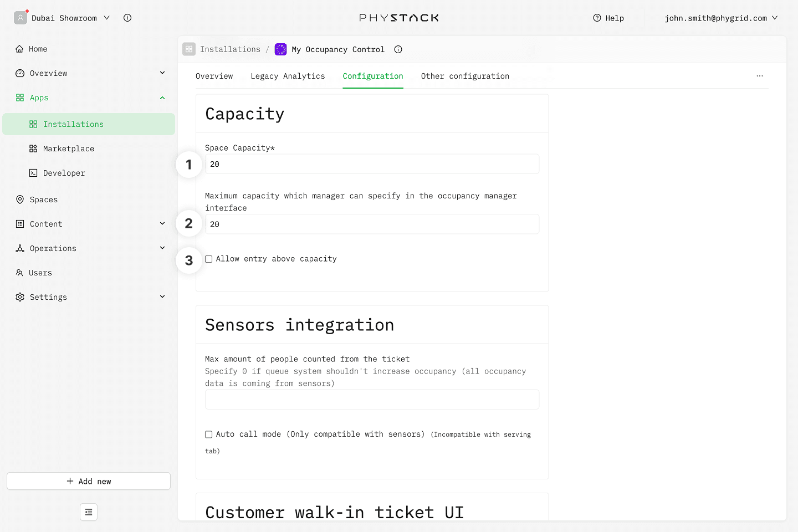Expand the Overview sidebar section
This screenshot has height=532, width=798.
coord(162,73)
